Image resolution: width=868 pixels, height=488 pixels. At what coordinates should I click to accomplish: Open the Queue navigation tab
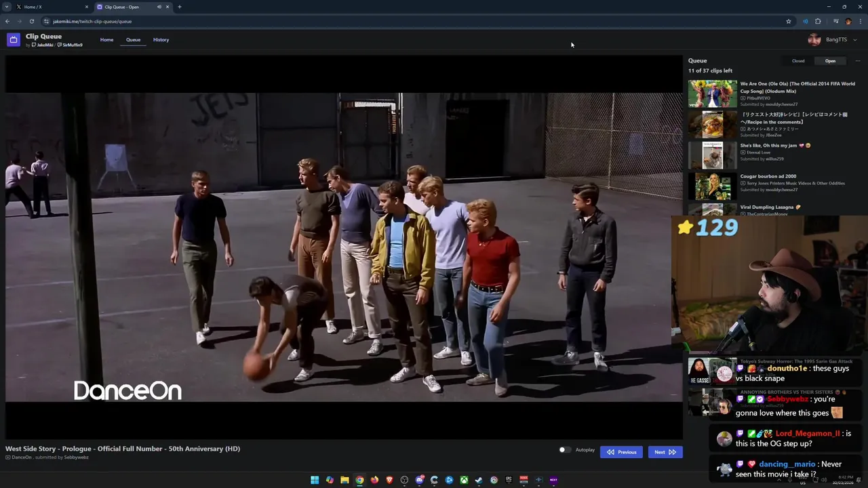(x=133, y=40)
